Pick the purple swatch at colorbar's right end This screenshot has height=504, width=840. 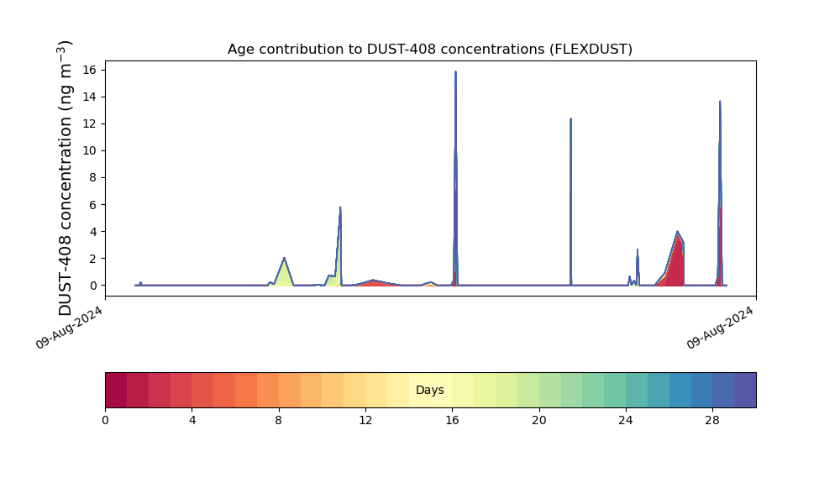click(x=744, y=390)
